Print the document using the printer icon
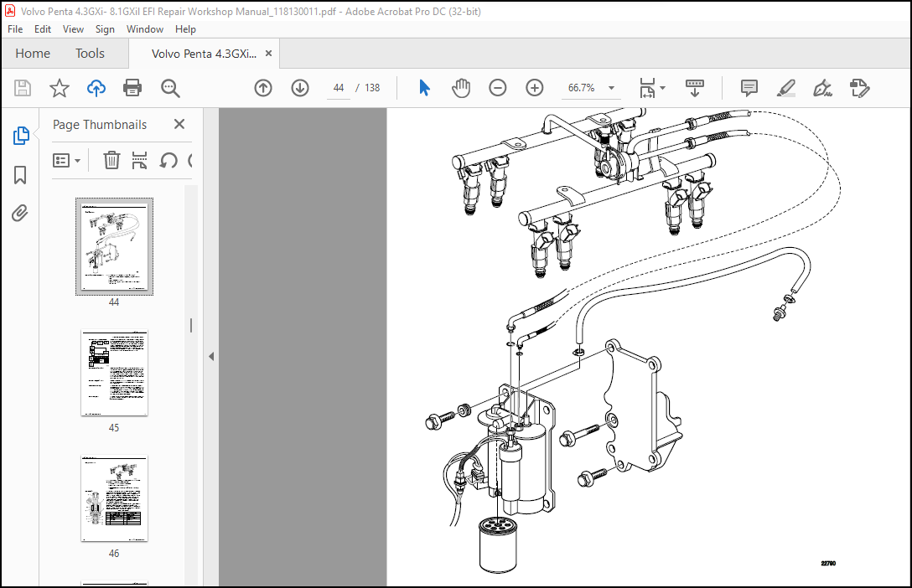This screenshot has width=912, height=588. click(x=132, y=88)
